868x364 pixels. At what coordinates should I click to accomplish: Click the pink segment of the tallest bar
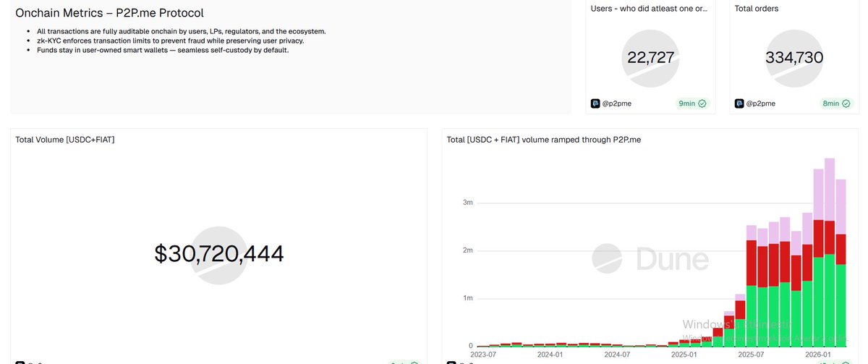click(830, 190)
